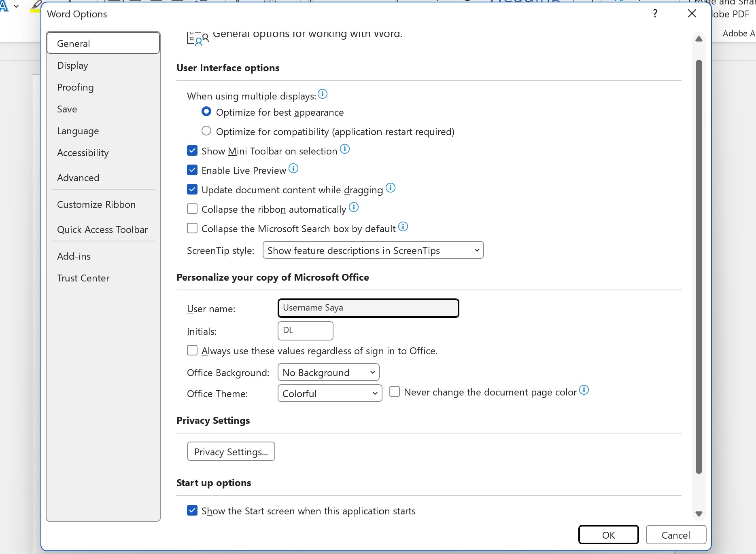Click the Privacy Settings button
Screen dimensions: 756x554
231,451
